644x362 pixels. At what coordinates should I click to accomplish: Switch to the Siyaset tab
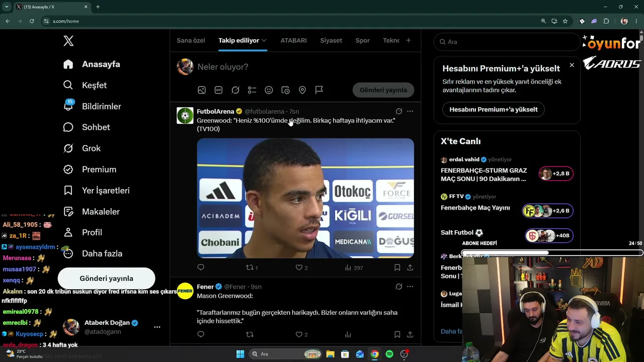(331, 40)
